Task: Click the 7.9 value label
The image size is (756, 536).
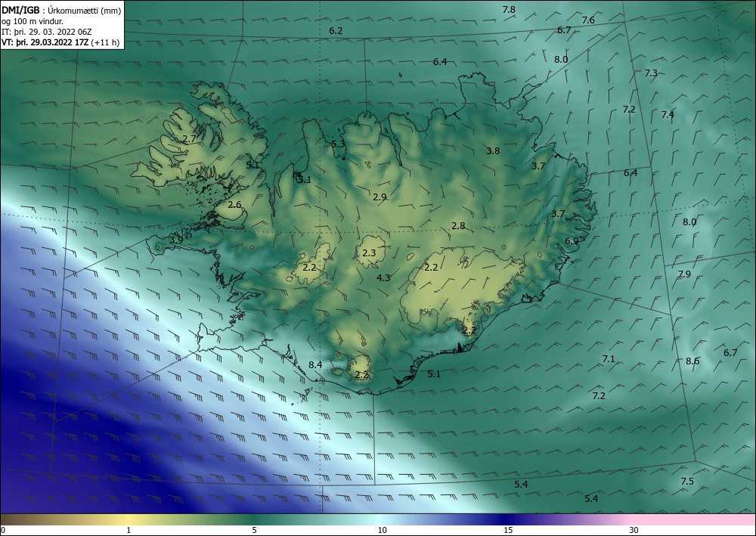Action: coord(684,274)
